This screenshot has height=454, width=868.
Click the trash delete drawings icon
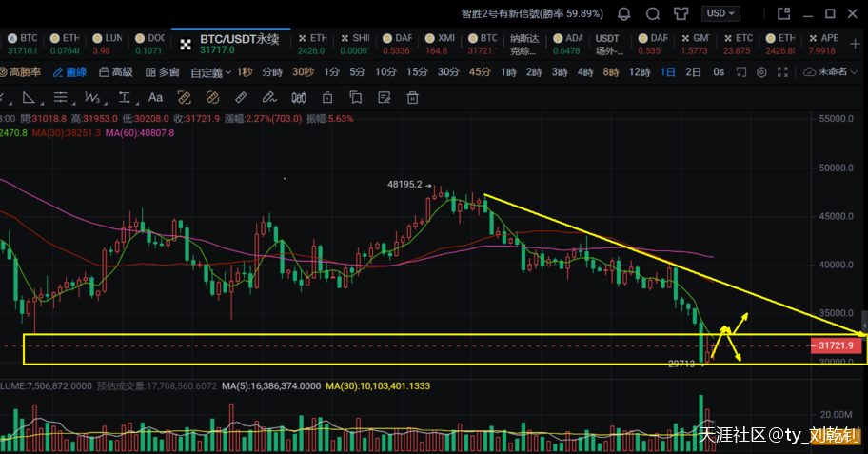[x=413, y=97]
